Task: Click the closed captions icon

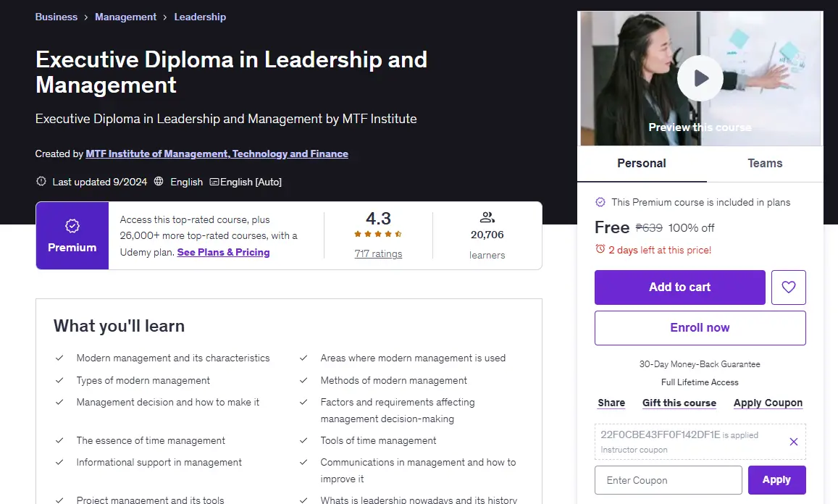Action: point(214,182)
